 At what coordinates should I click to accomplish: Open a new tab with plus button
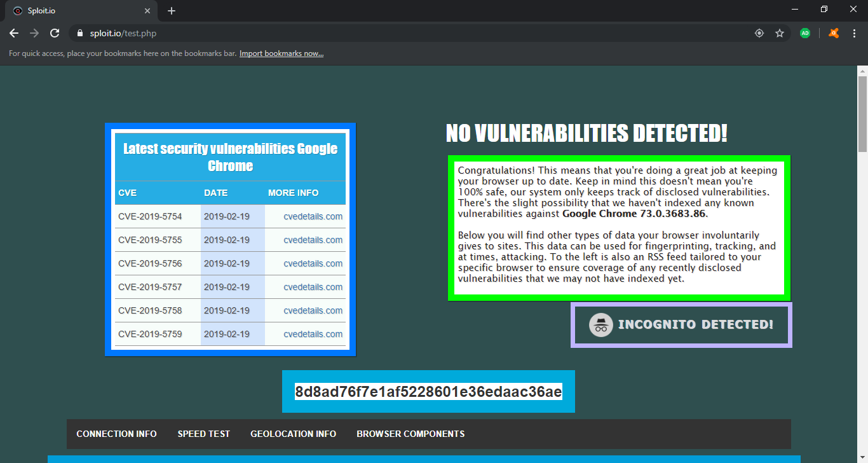pyautogui.click(x=172, y=11)
